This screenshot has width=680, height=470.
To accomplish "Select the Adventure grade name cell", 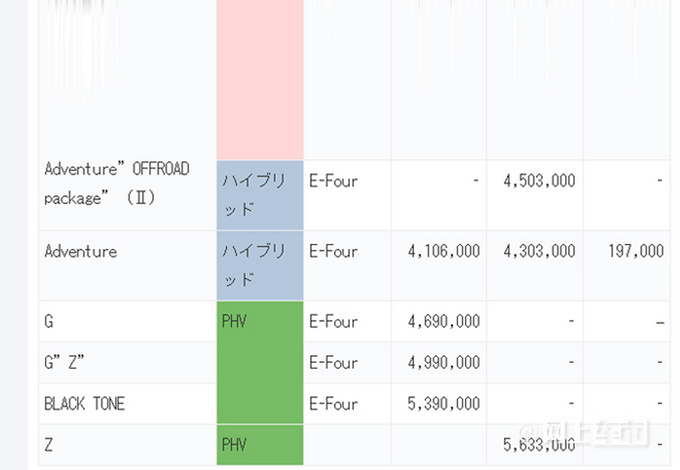I will [x=128, y=266].
